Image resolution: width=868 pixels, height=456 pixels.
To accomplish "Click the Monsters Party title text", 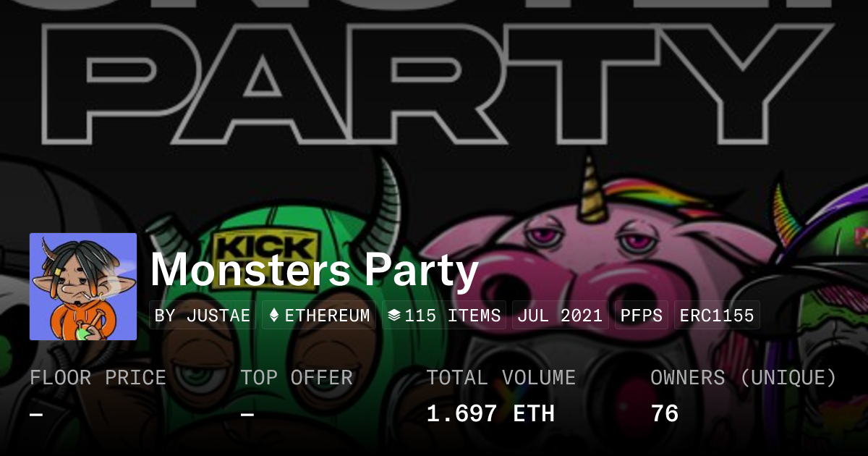I will coord(315,270).
